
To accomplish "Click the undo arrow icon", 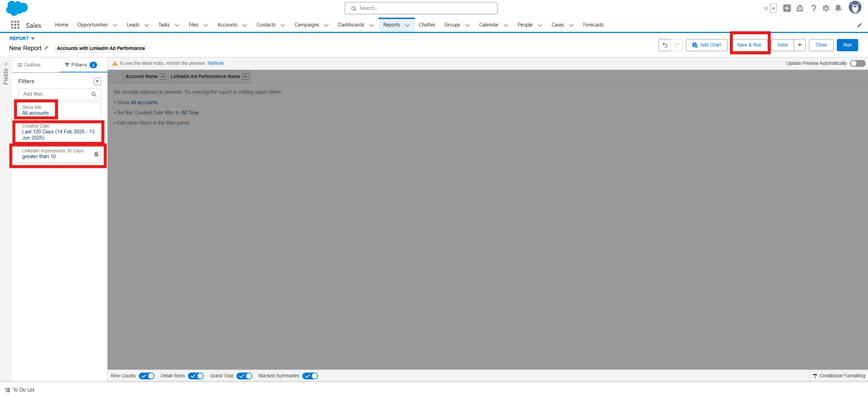I will 665,45.
